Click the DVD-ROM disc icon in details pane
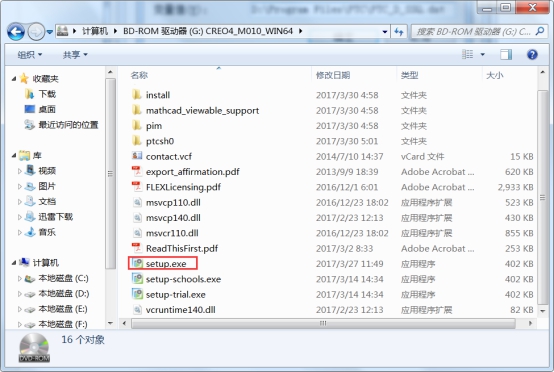 click(x=34, y=348)
